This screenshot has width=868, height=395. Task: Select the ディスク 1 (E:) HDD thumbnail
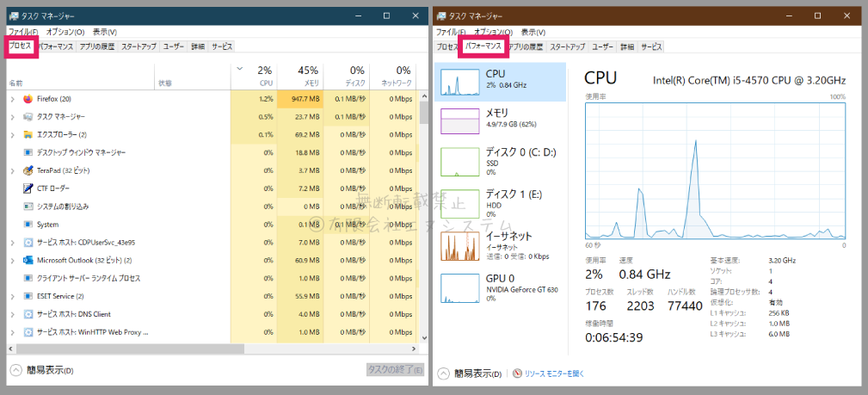click(x=460, y=204)
